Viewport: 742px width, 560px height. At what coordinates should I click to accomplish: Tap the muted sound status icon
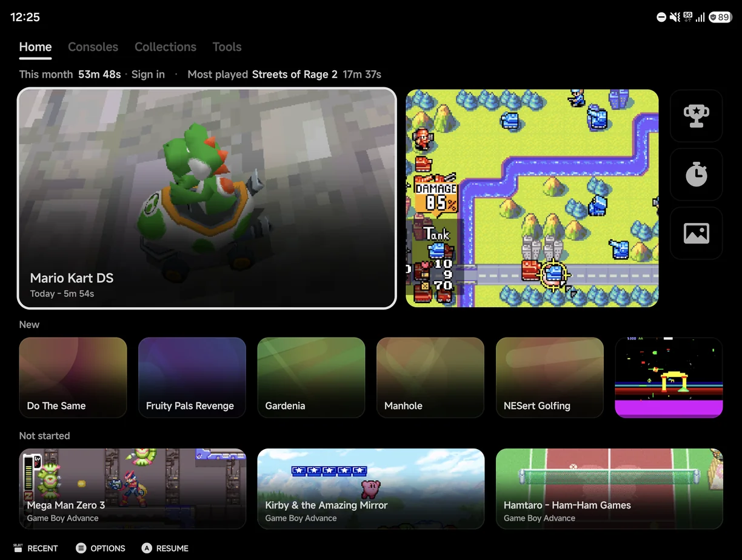coord(675,18)
